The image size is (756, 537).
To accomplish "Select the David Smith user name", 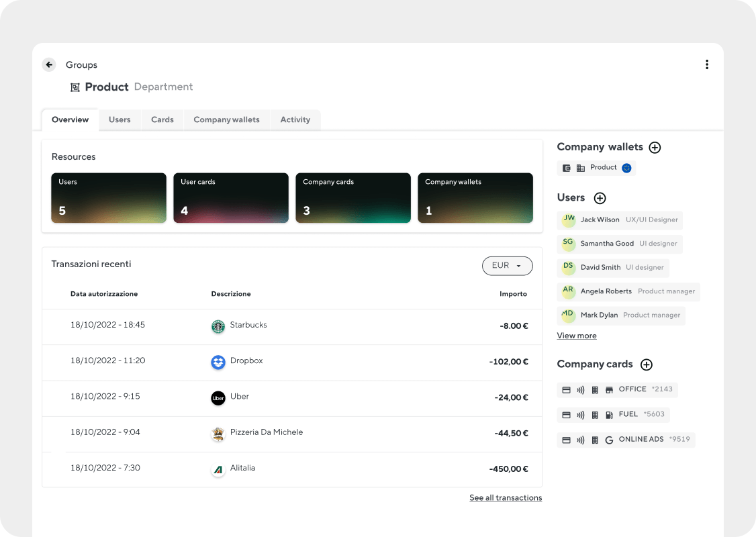I will (600, 268).
